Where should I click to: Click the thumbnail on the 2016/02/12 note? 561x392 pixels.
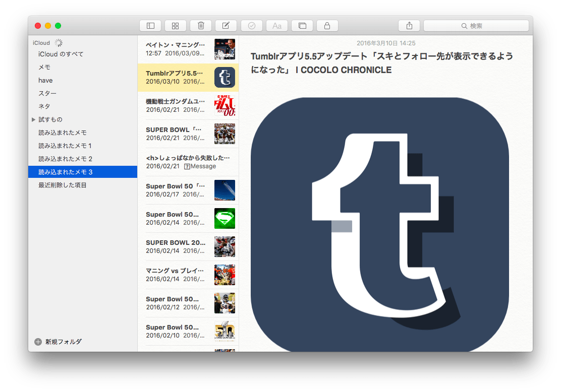tap(225, 303)
